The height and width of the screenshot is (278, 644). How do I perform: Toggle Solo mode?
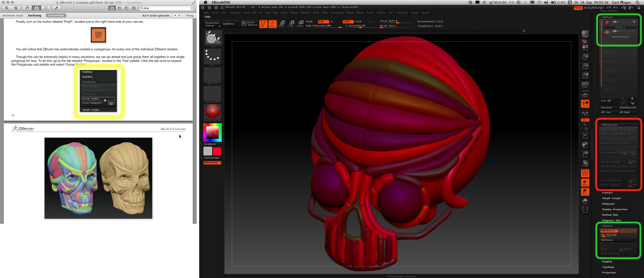pyautogui.click(x=585, y=201)
